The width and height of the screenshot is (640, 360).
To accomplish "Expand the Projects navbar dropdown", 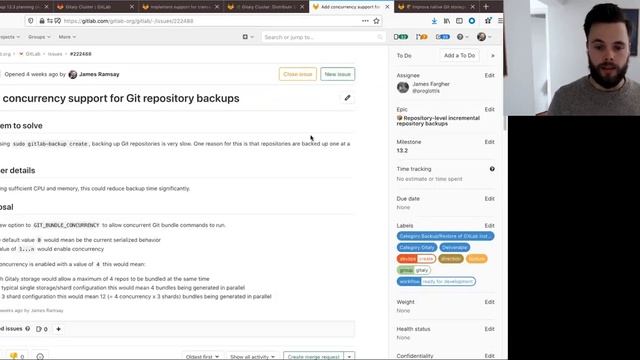I will pyautogui.click(x=10, y=37).
